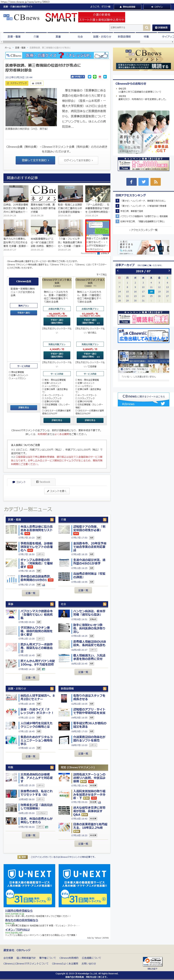Click ログインして全文を読む button

pyautogui.click(x=78, y=160)
